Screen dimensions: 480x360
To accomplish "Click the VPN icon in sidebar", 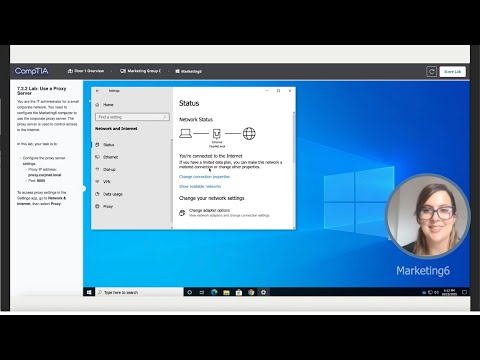I will click(x=97, y=182).
